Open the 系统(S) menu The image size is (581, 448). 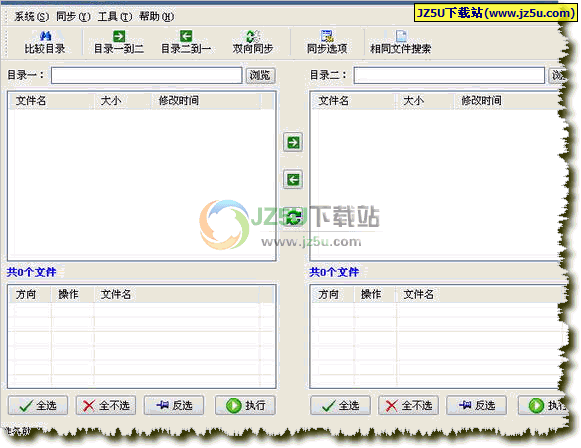tap(31, 17)
